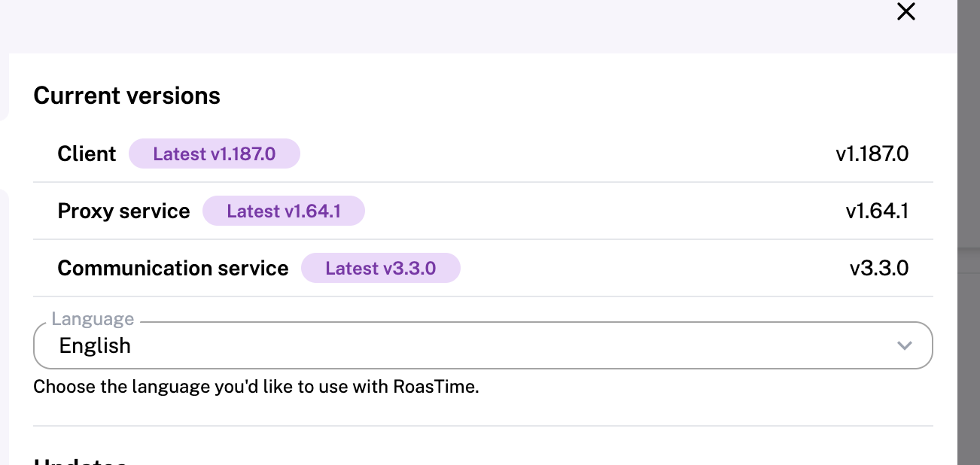Click the Client installed version v1.187.0
The image size is (980, 465).
coord(872,154)
